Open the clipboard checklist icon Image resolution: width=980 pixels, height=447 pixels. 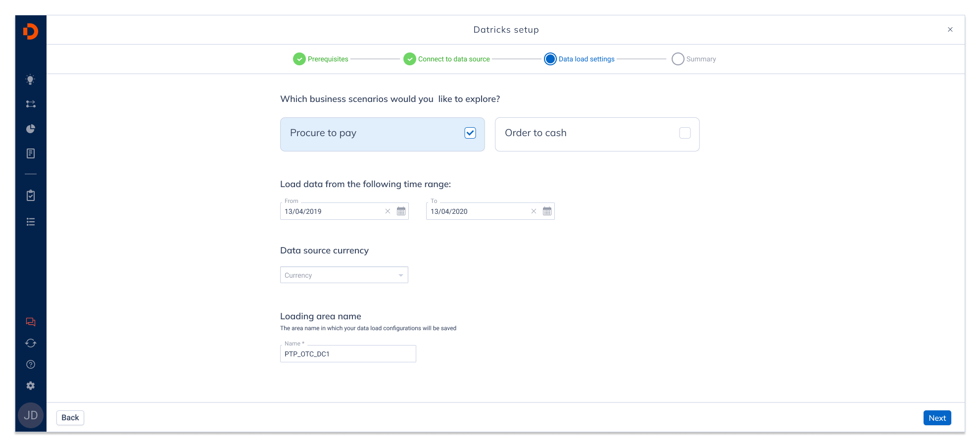click(x=31, y=196)
